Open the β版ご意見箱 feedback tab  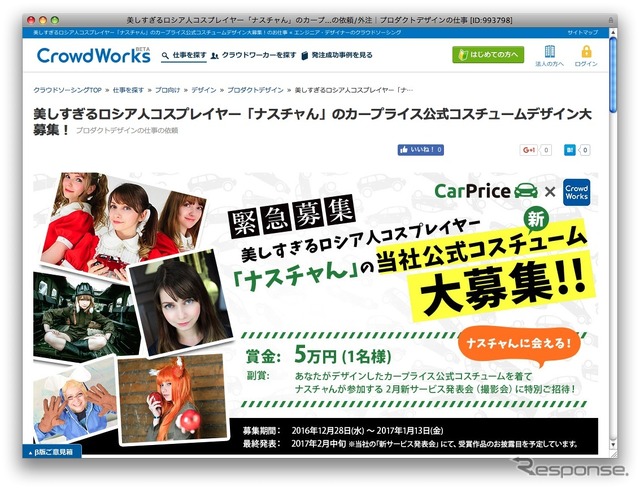tap(52, 452)
